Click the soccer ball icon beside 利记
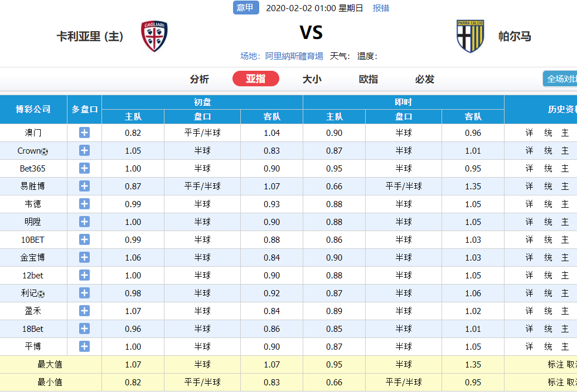 tap(41, 294)
